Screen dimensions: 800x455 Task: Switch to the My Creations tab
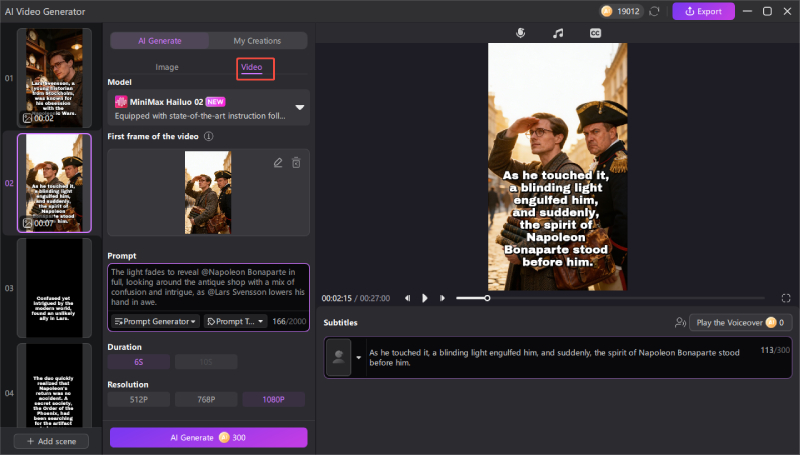[257, 41]
